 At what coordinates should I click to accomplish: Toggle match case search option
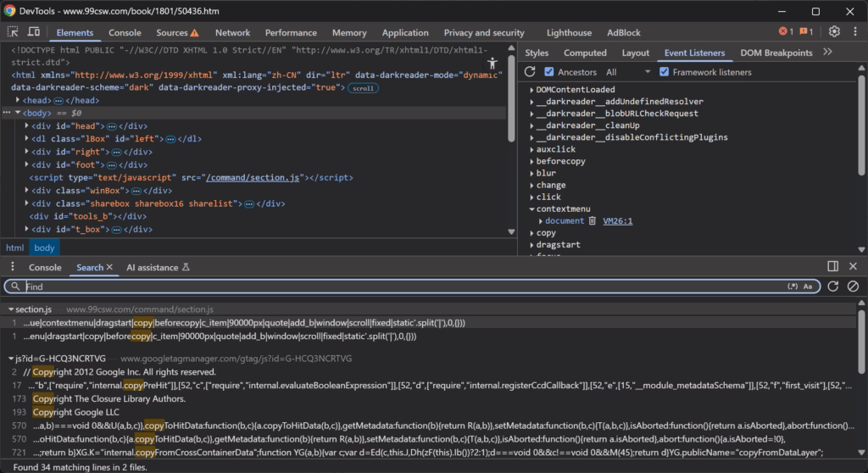(808, 287)
